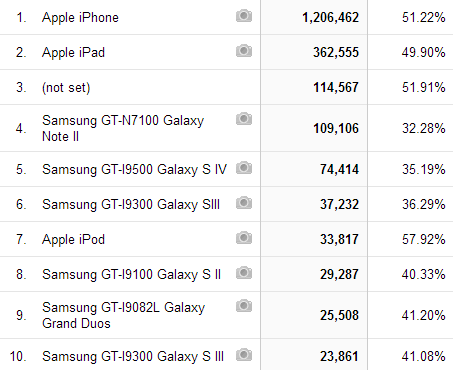Click the 1,206,462 visits value

[330, 18]
